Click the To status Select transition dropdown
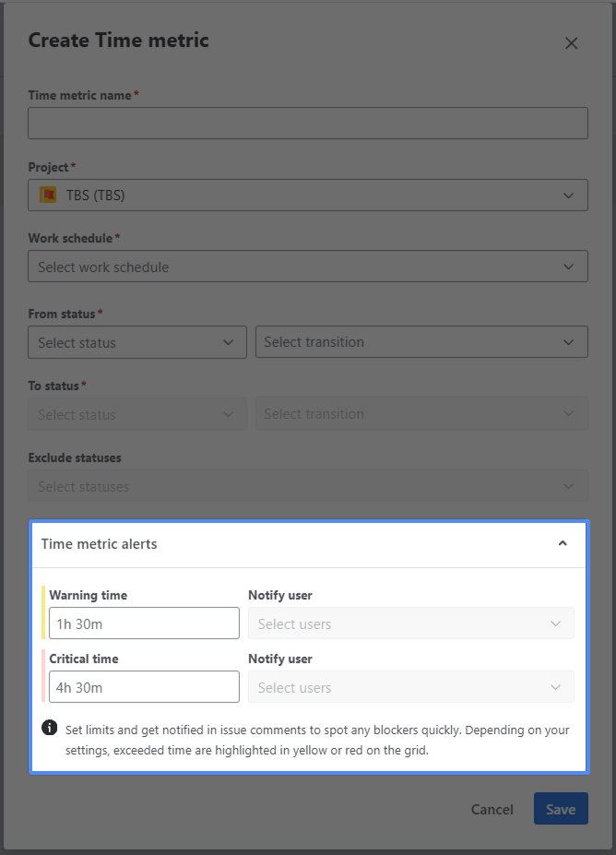 (421, 414)
